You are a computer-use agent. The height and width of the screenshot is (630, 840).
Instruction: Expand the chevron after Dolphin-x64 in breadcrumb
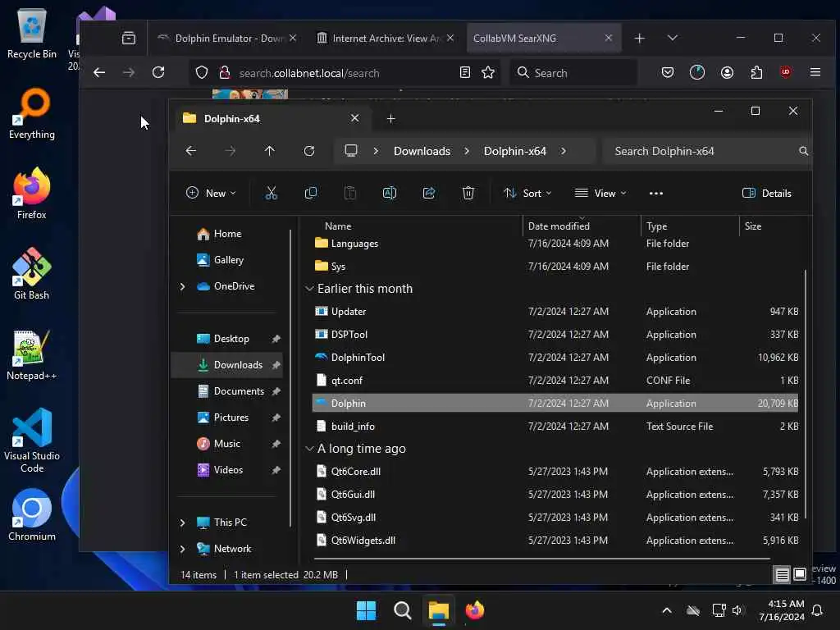564,151
